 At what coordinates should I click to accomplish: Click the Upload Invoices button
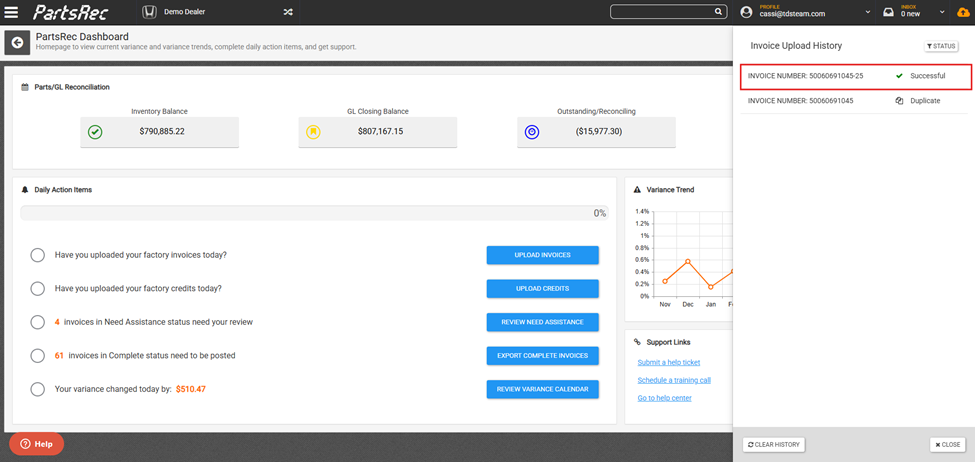542,255
